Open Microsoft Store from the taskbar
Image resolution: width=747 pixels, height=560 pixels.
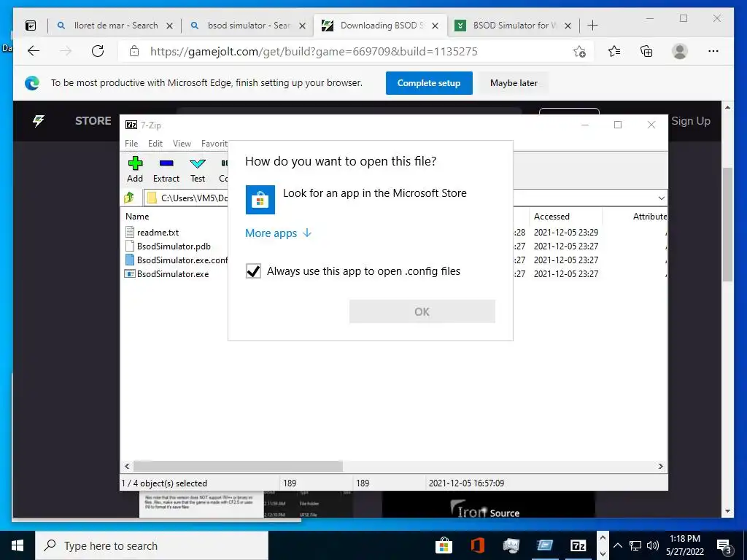click(443, 545)
